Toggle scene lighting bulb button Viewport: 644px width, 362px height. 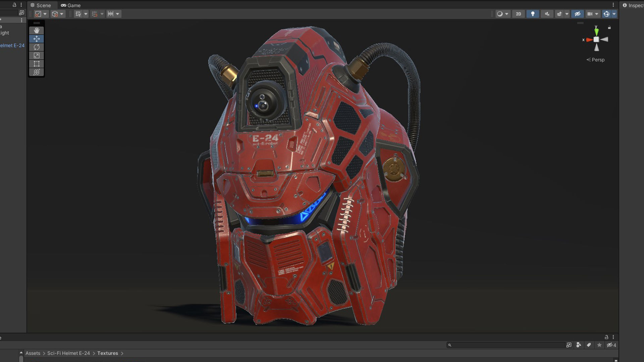click(533, 14)
